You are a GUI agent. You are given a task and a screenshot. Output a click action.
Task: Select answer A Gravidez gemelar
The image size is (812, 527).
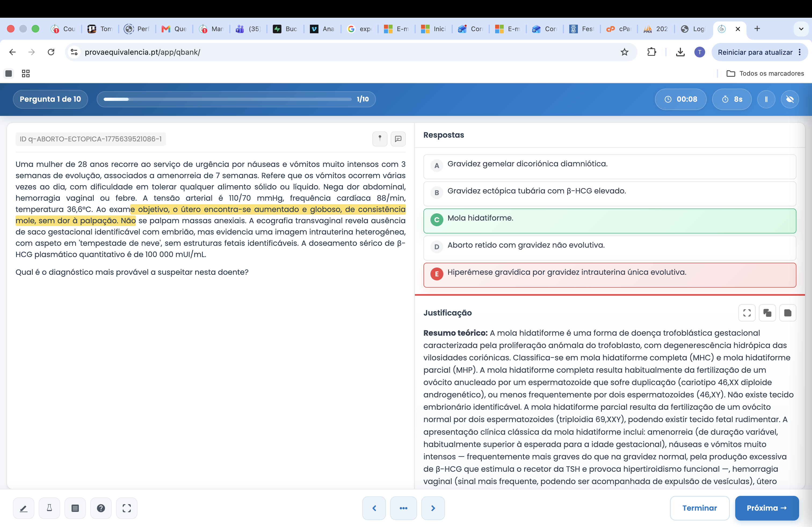pyautogui.click(x=610, y=167)
